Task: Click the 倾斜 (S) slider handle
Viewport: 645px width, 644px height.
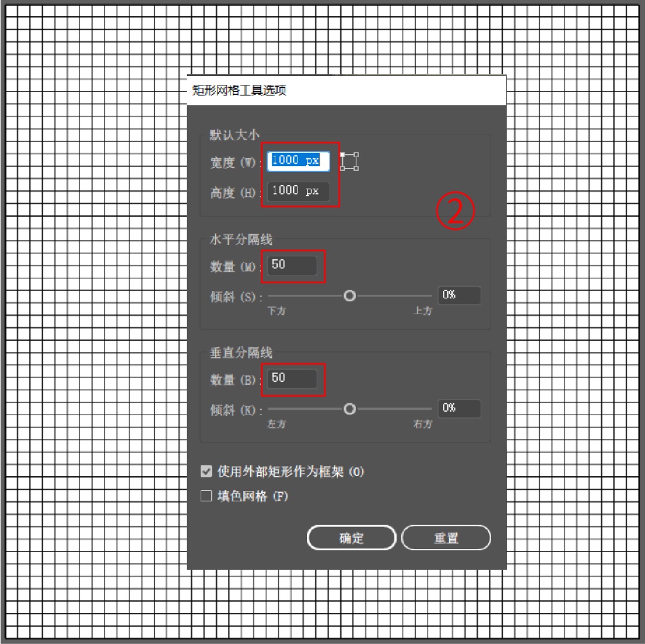Action: point(349,296)
